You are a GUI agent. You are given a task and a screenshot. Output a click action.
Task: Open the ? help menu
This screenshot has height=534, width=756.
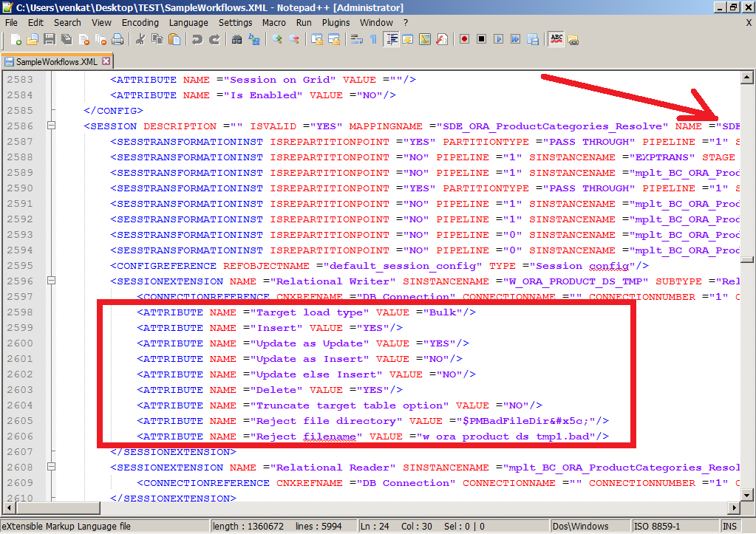pos(406,23)
